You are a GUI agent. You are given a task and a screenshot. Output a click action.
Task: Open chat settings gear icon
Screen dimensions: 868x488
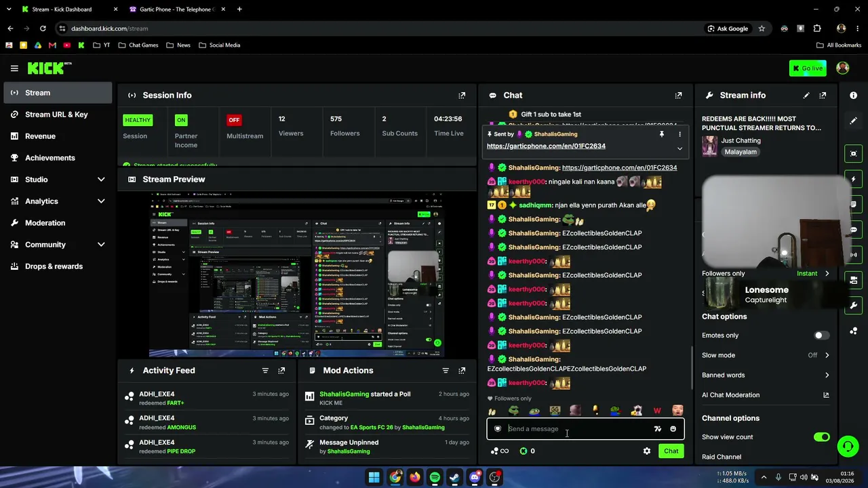pos(647,451)
